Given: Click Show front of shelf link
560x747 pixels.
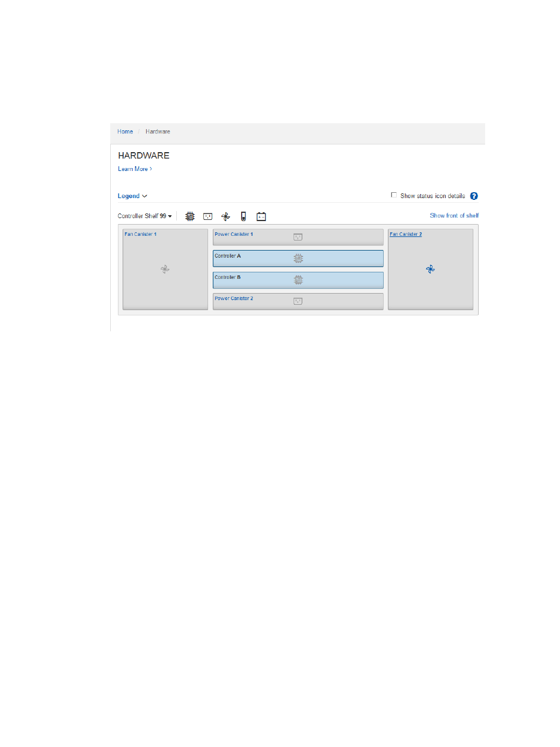Looking at the screenshot, I should (x=454, y=216).
